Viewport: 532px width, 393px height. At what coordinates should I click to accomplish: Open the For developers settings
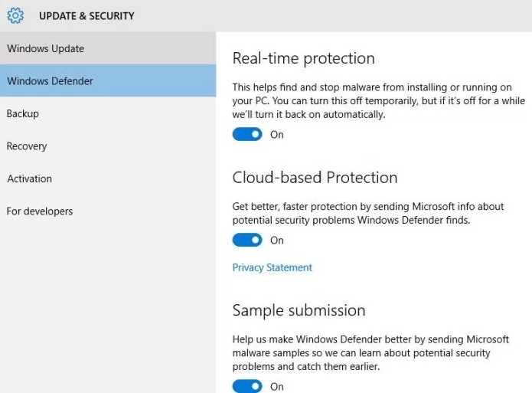(x=108, y=211)
